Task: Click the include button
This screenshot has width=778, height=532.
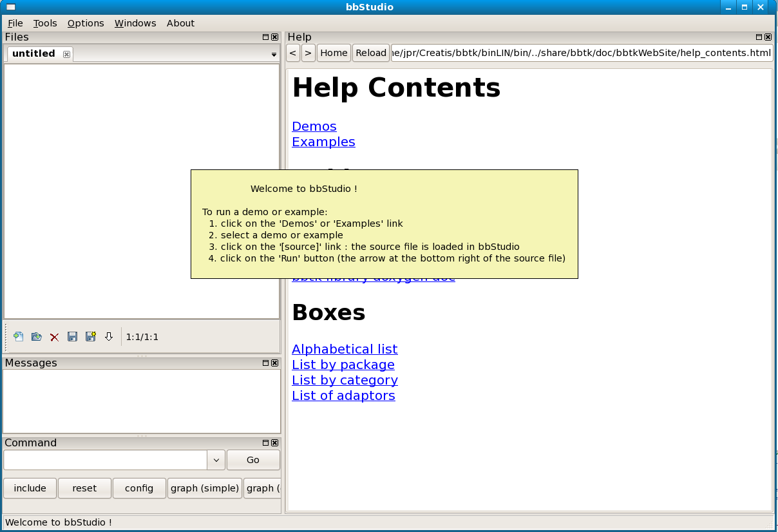Action: click(x=30, y=488)
